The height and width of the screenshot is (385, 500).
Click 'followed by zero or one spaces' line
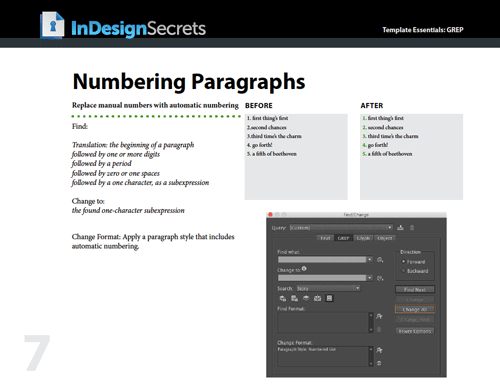pyautogui.click(x=115, y=173)
